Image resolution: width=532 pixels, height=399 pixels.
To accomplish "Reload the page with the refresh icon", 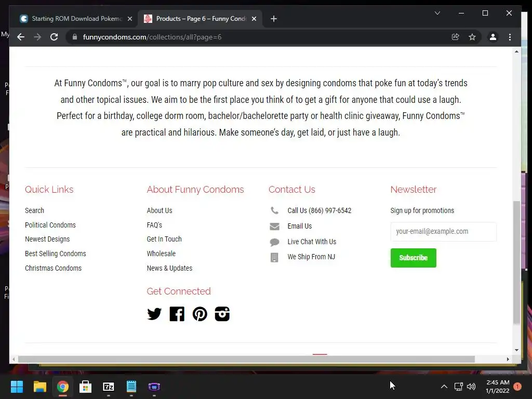I will [x=54, y=37].
